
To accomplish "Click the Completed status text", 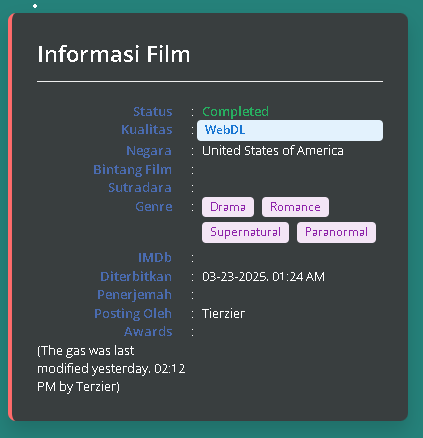I will pyautogui.click(x=235, y=112).
